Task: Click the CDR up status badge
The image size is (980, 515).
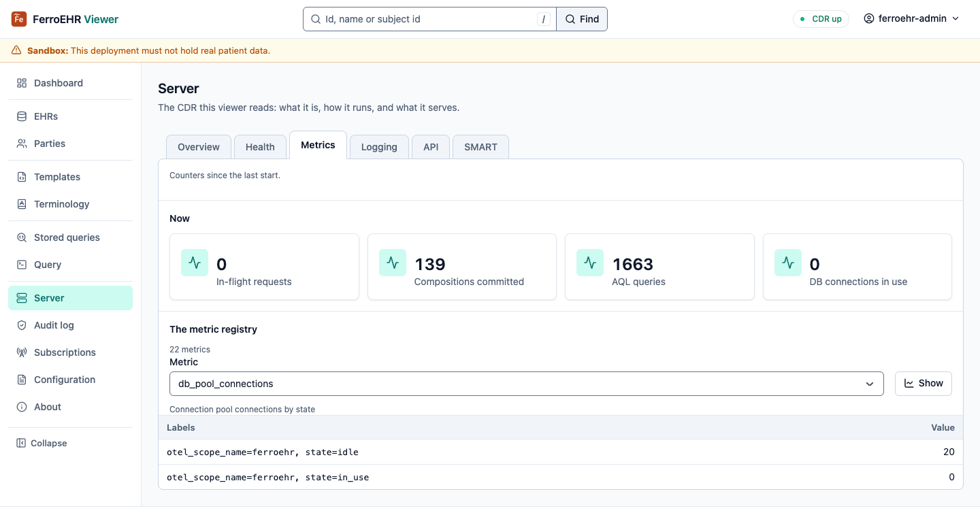Action: point(821,19)
